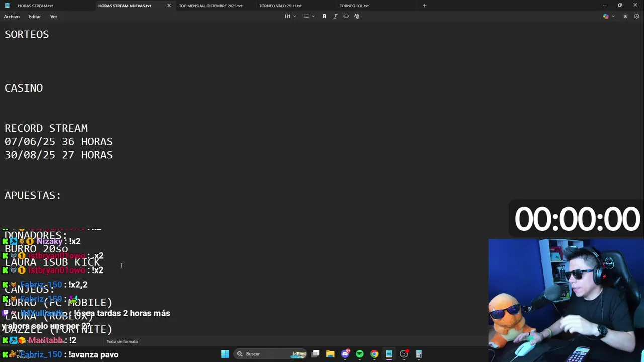The height and width of the screenshot is (362, 644).
Task: Toggle italic formatting
Action: pos(335,16)
